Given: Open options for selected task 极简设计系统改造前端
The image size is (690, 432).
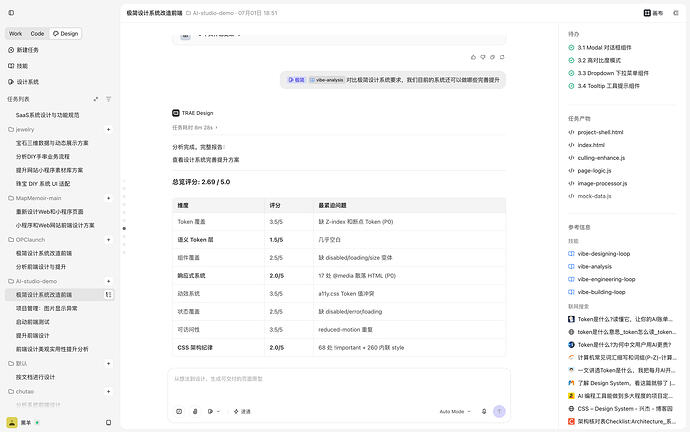Looking at the screenshot, I should [x=109, y=295].
